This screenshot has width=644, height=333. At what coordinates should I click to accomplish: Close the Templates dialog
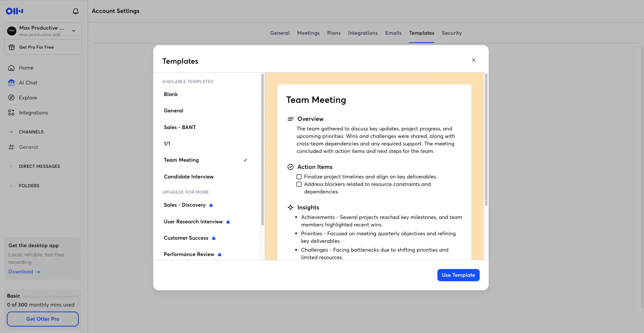coord(474,60)
